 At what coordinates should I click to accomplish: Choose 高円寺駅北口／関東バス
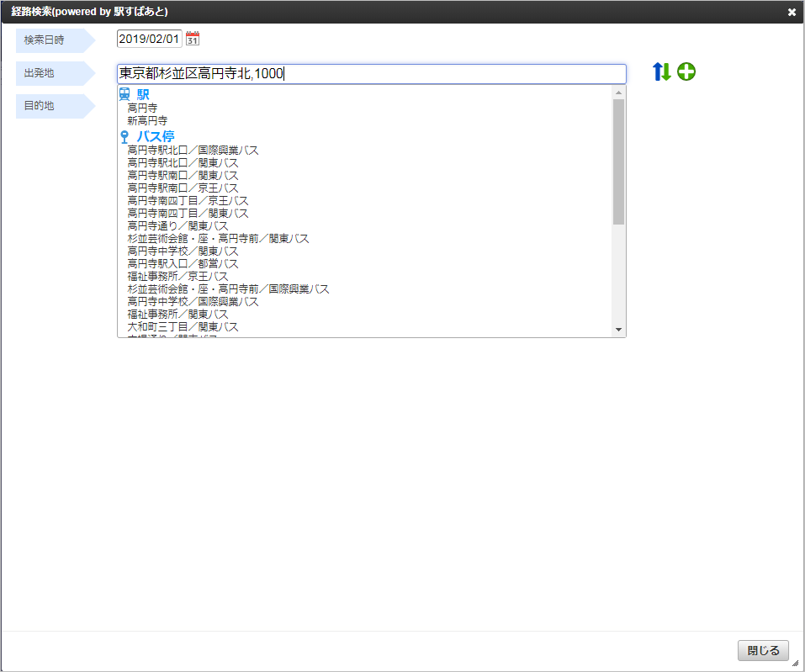point(183,162)
